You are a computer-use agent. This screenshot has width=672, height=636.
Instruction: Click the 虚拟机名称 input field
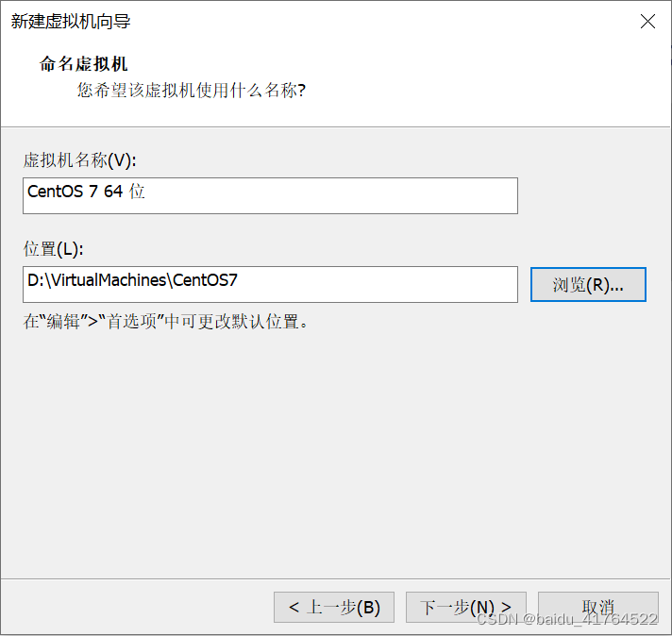270,196
